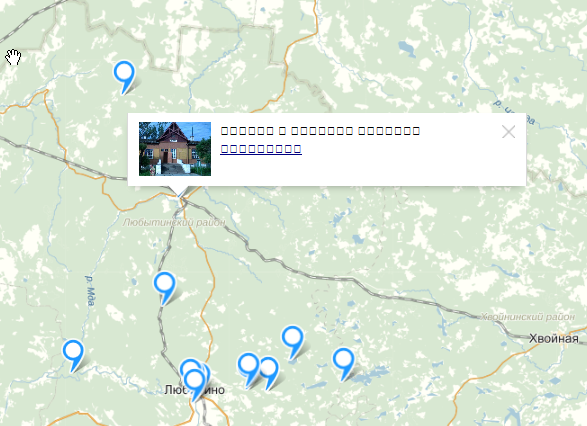The image size is (587, 426).
Task: Click the right pin of the pair east of Любытино
Action: click(x=270, y=370)
